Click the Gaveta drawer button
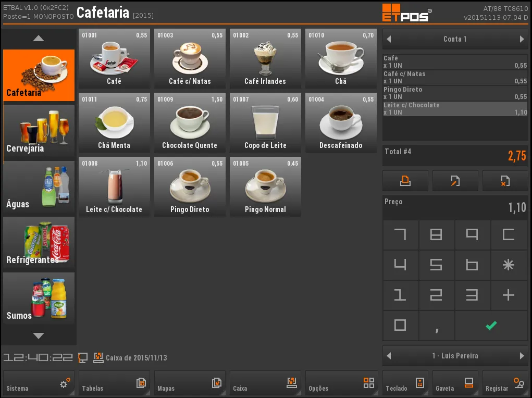 point(455,383)
